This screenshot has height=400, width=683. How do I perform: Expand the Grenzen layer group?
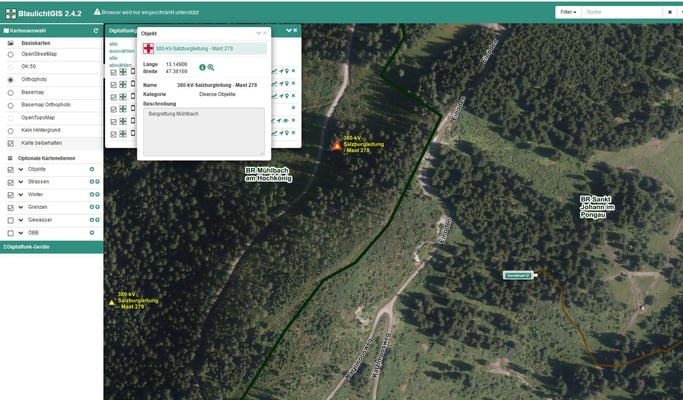click(x=20, y=207)
